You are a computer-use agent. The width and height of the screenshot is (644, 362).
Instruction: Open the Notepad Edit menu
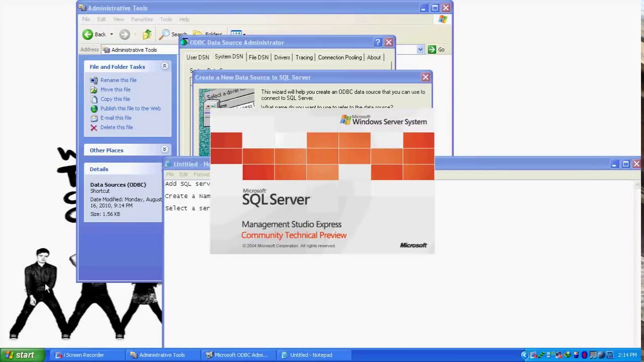coord(184,174)
